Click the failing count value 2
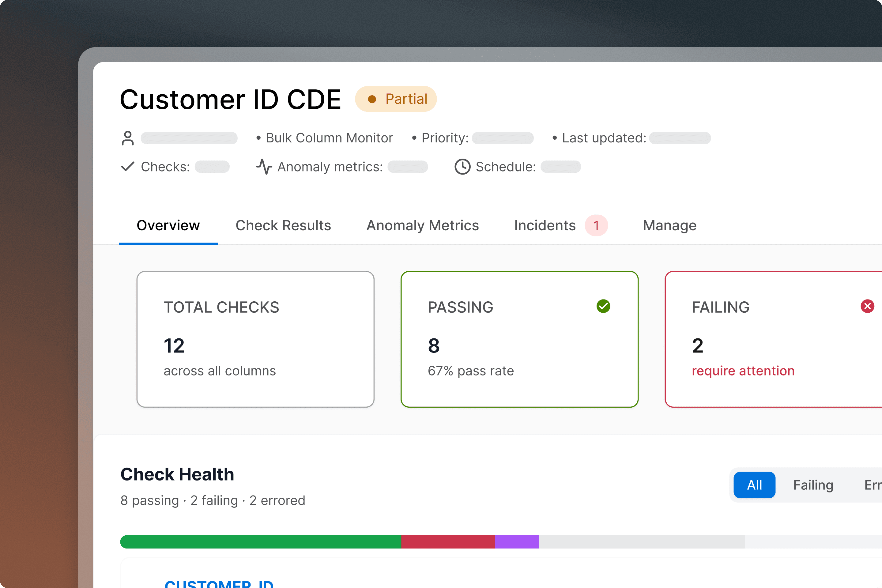The height and width of the screenshot is (588, 882). pyautogui.click(x=698, y=346)
